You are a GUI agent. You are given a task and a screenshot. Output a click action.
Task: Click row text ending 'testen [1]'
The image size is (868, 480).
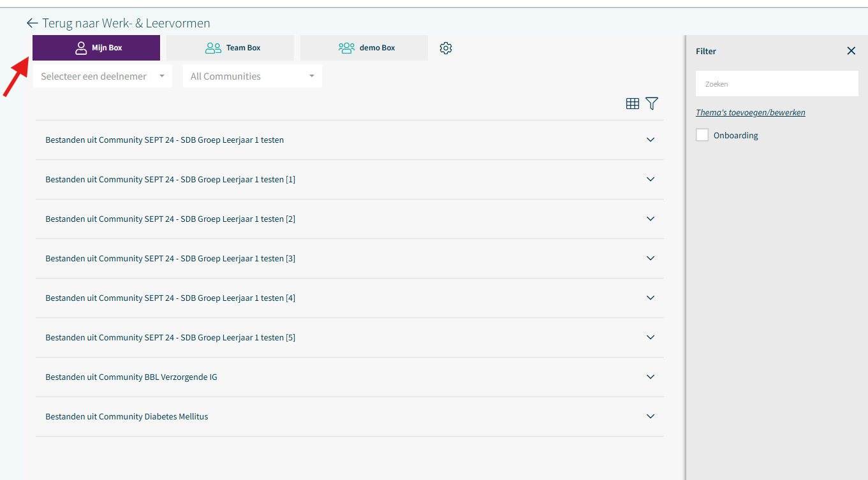[170, 179]
